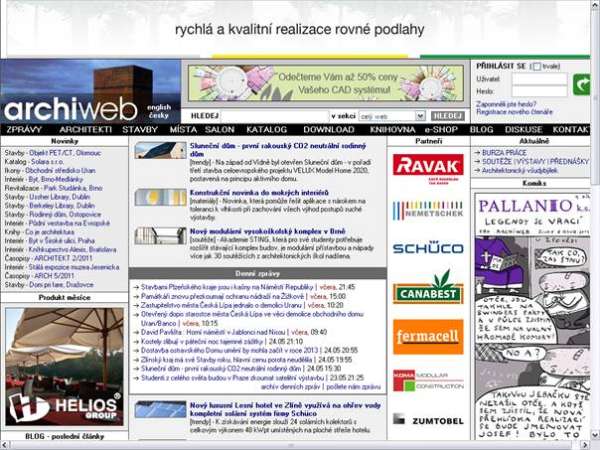Viewport: 600px width, 450px height.
Task: Click the pošlete nám zprávu link
Action: point(353,387)
